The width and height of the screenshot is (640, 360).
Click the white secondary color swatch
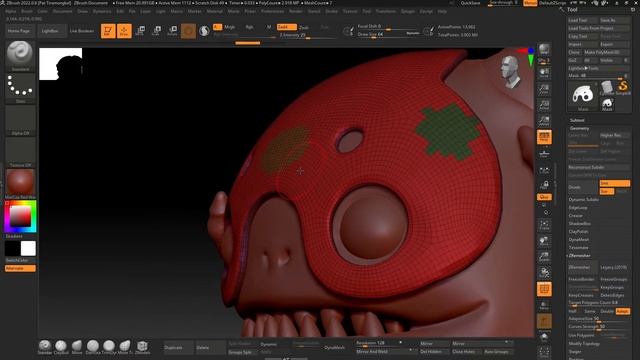[x=28, y=248]
